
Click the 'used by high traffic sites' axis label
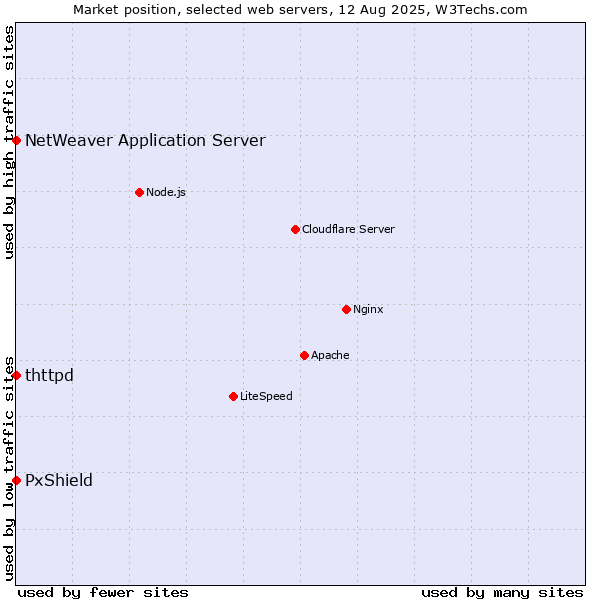(9, 142)
